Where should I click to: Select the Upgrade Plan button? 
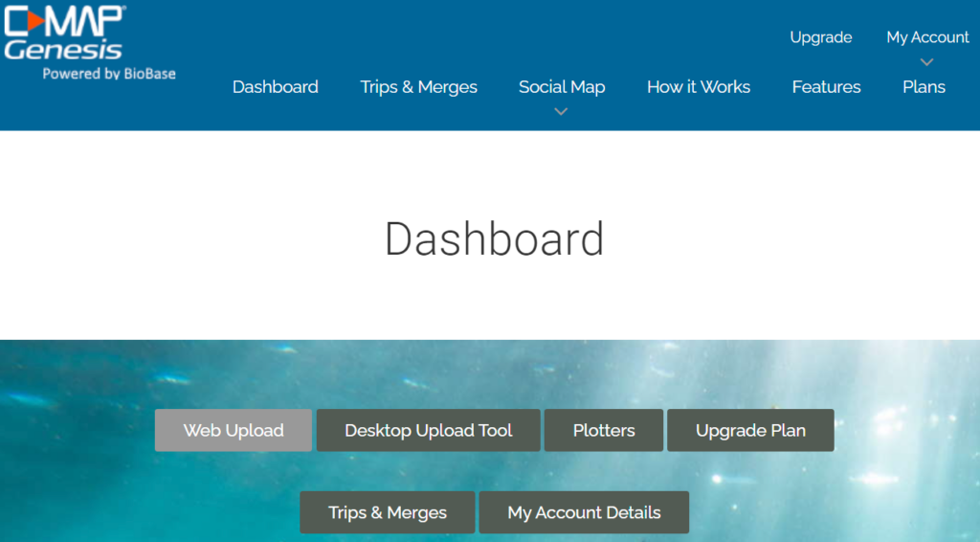click(750, 430)
